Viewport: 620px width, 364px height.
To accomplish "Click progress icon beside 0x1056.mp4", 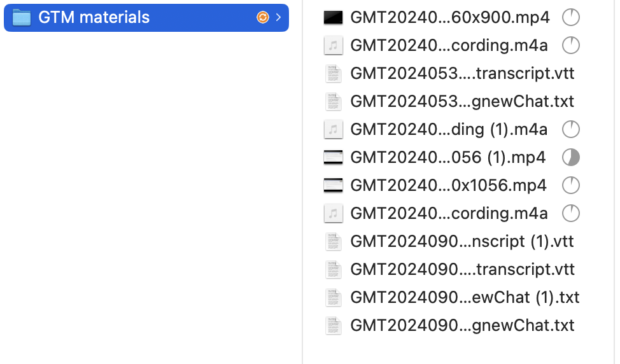I will [x=571, y=185].
